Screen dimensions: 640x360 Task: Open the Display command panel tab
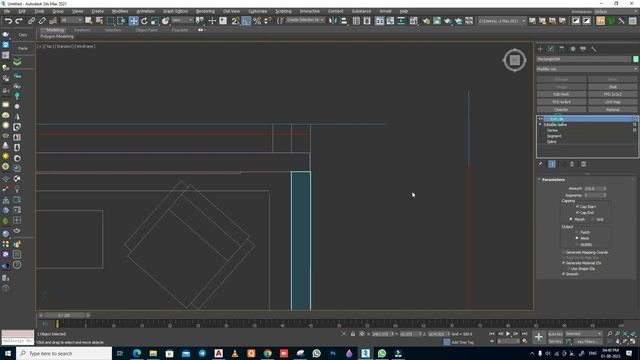pos(583,49)
